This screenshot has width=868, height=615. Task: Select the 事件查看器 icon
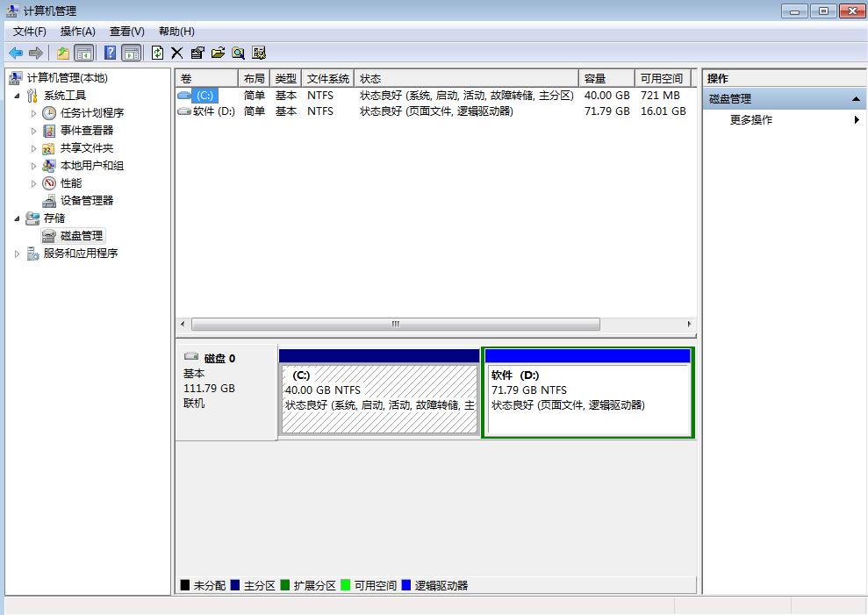(49, 131)
